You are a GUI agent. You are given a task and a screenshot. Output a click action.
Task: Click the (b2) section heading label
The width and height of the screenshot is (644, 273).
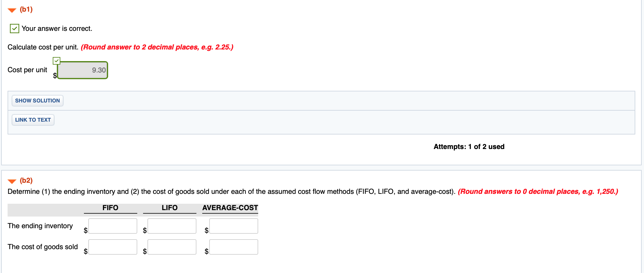[26, 180]
